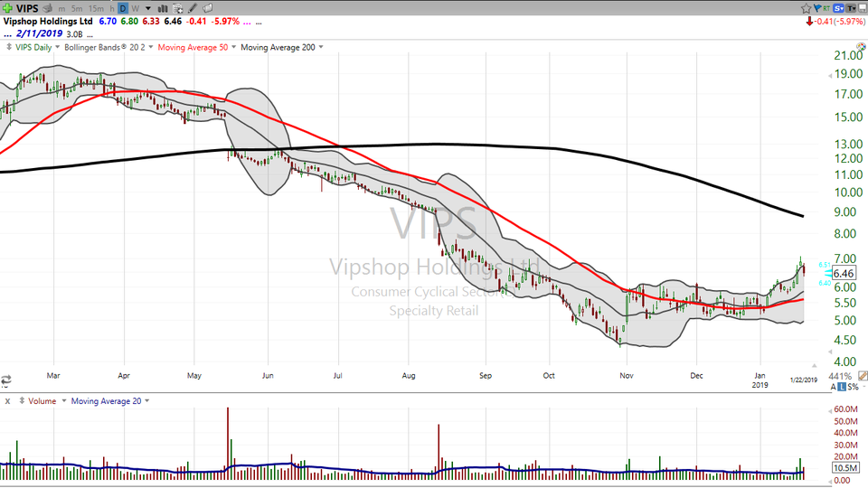Viewport: 868px width, 488px height.
Task: Click the green high price 6.80
Action: click(x=129, y=21)
